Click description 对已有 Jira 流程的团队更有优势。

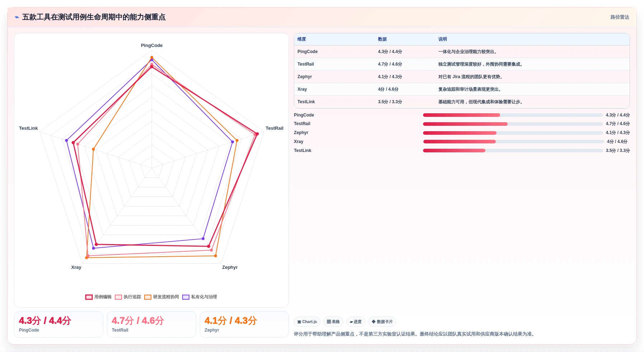pos(471,77)
